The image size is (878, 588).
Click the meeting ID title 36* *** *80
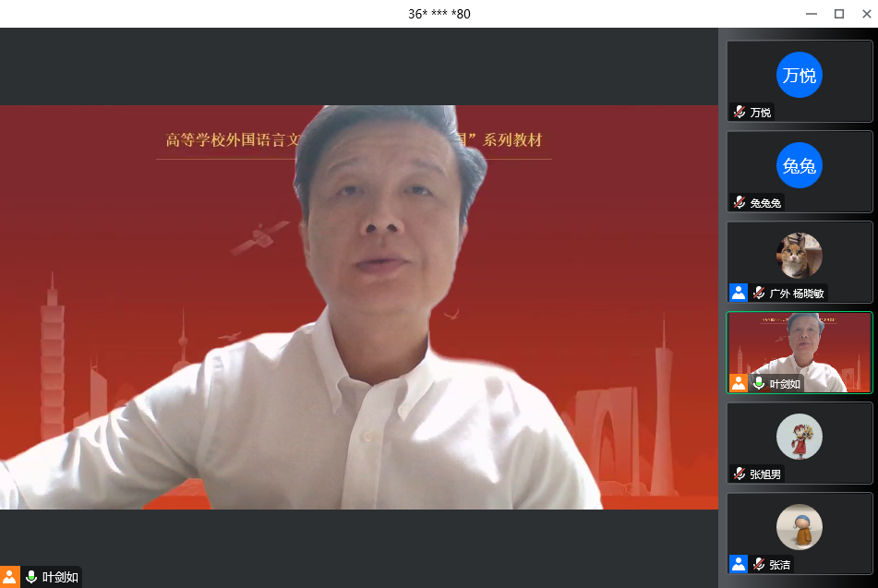tap(439, 14)
